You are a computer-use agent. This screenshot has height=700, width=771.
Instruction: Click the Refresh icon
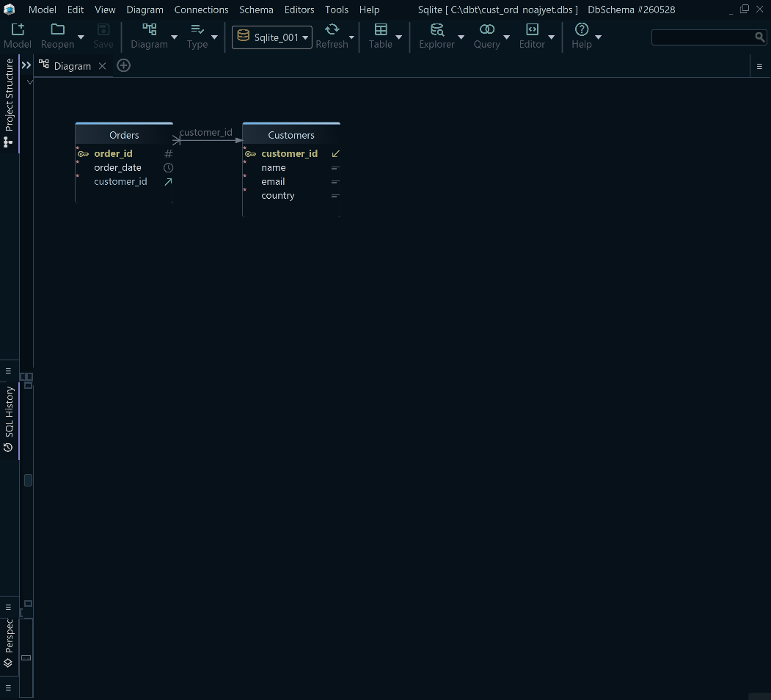tap(332, 29)
